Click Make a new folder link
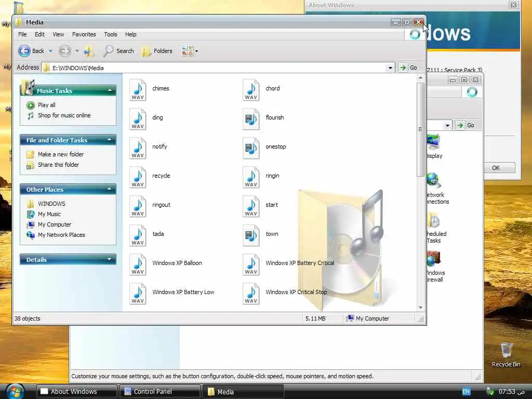 61,154
